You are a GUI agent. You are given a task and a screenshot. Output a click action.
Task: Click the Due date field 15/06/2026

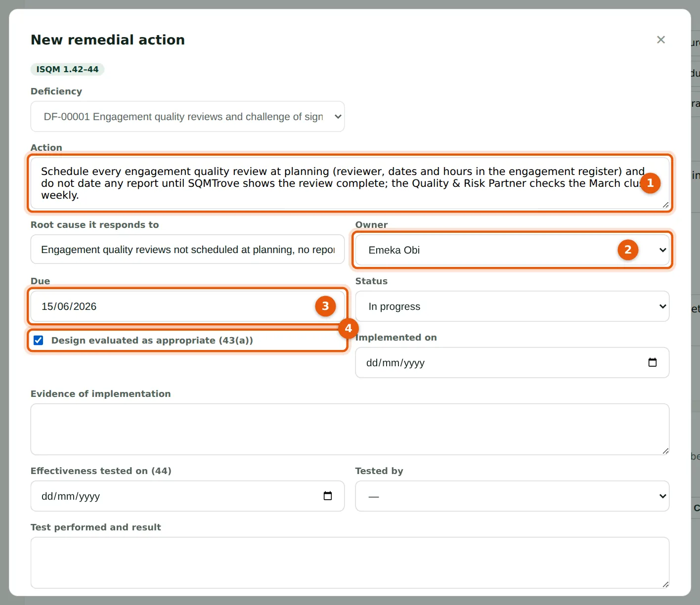point(187,306)
